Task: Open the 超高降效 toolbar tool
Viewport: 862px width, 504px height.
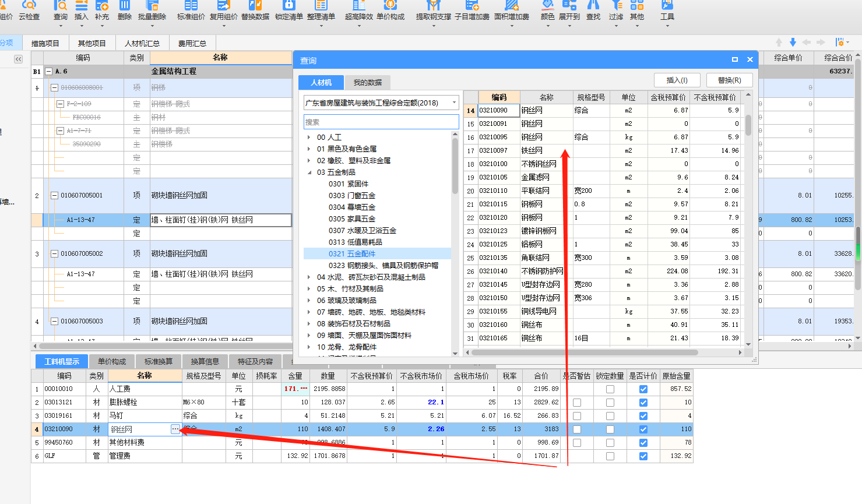Action: tap(359, 10)
